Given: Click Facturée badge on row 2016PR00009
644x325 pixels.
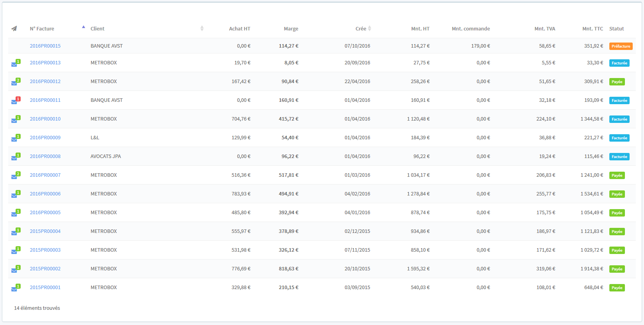Looking at the screenshot, I should (x=619, y=138).
